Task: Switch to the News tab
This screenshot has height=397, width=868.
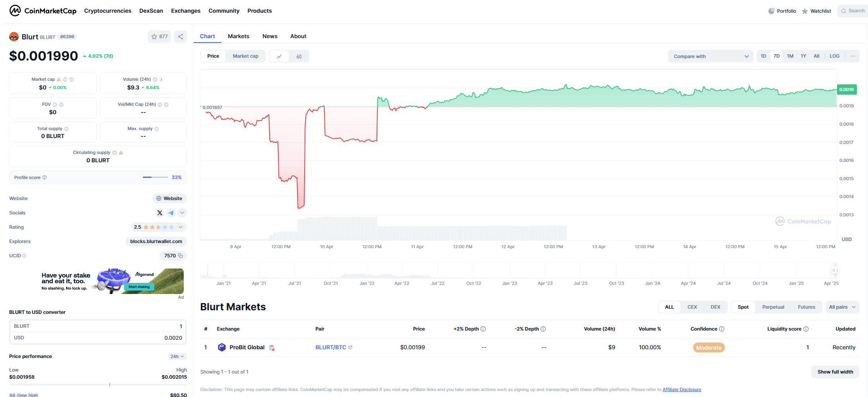Action: (x=270, y=36)
